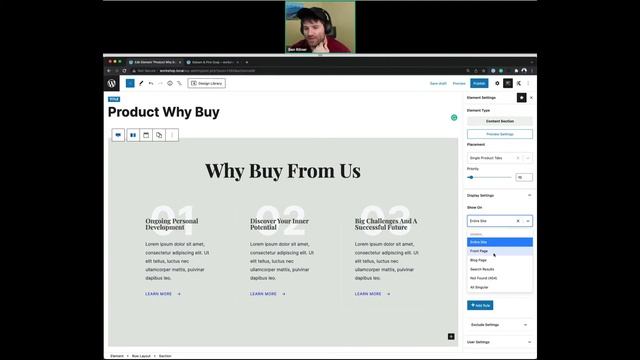Click the copy styles icon in block toolbar

tap(159, 135)
